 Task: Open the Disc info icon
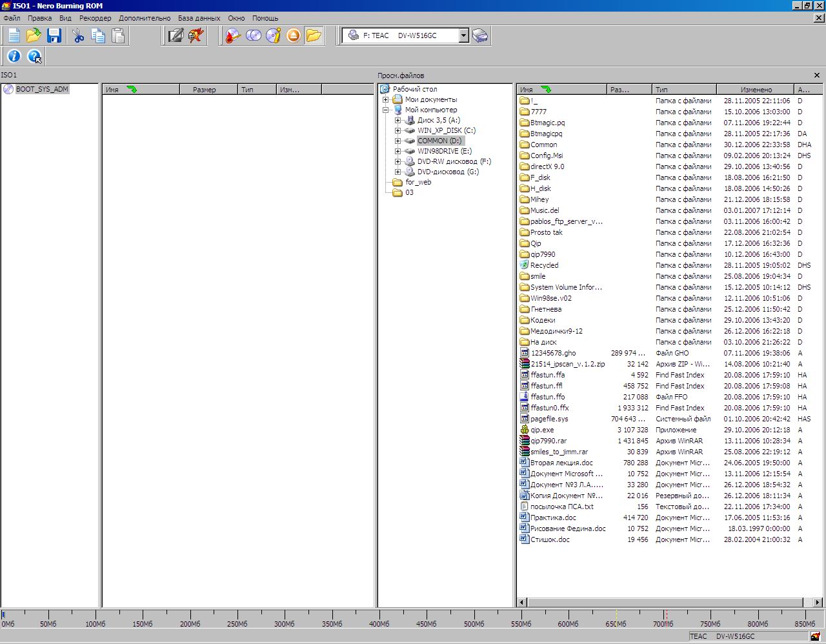[x=274, y=35]
